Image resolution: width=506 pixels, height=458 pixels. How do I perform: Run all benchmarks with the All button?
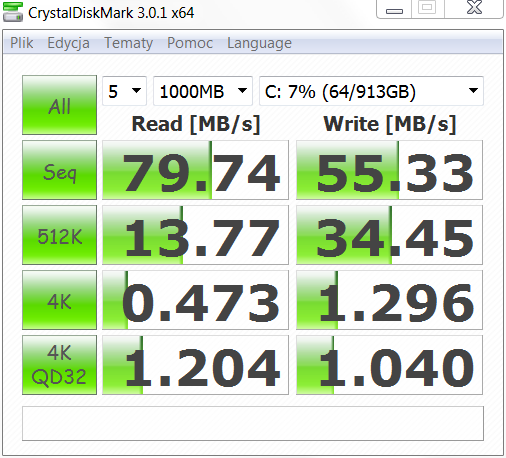[x=59, y=105]
